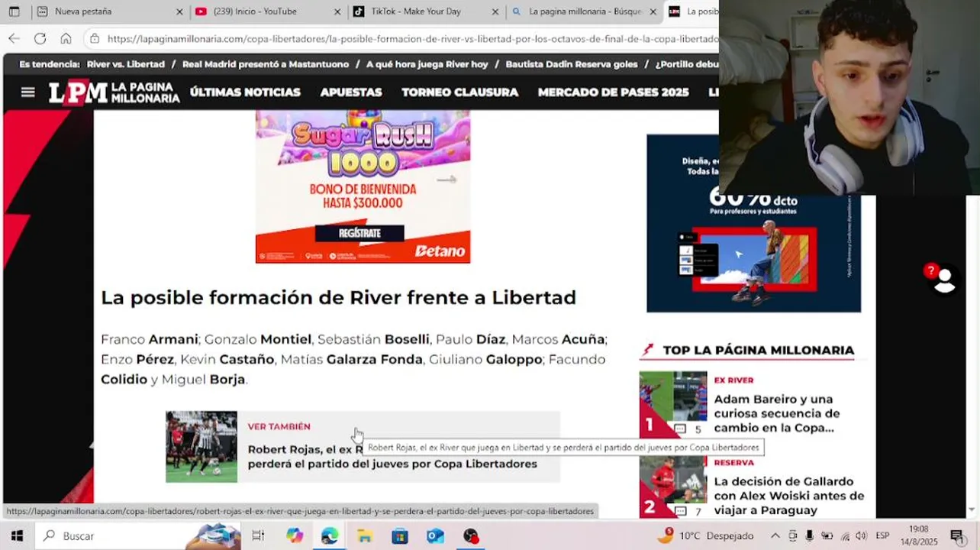980x550 pixels.
Task: Switch the ESP keyboard language
Action: [x=882, y=536]
